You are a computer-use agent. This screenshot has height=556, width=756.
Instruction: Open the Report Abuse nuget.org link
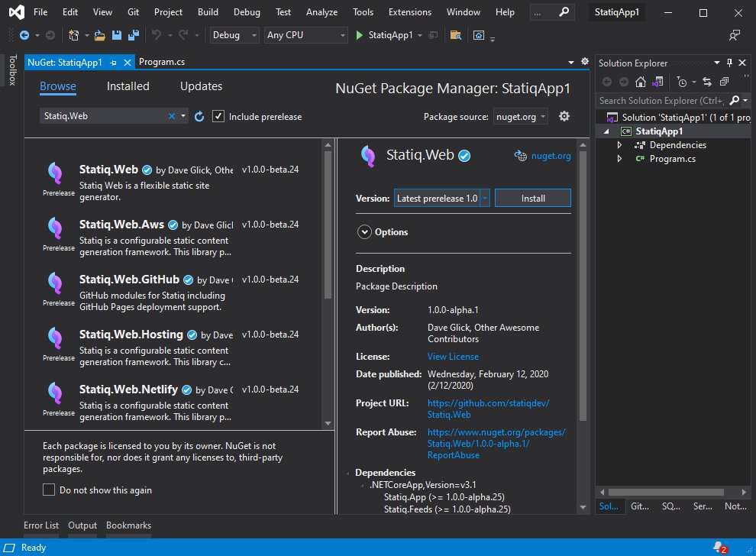[496, 443]
